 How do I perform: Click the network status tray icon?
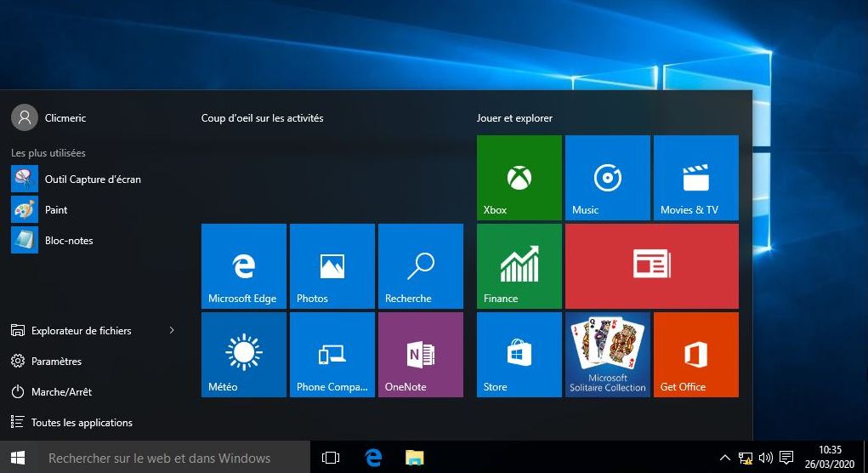pos(745,458)
